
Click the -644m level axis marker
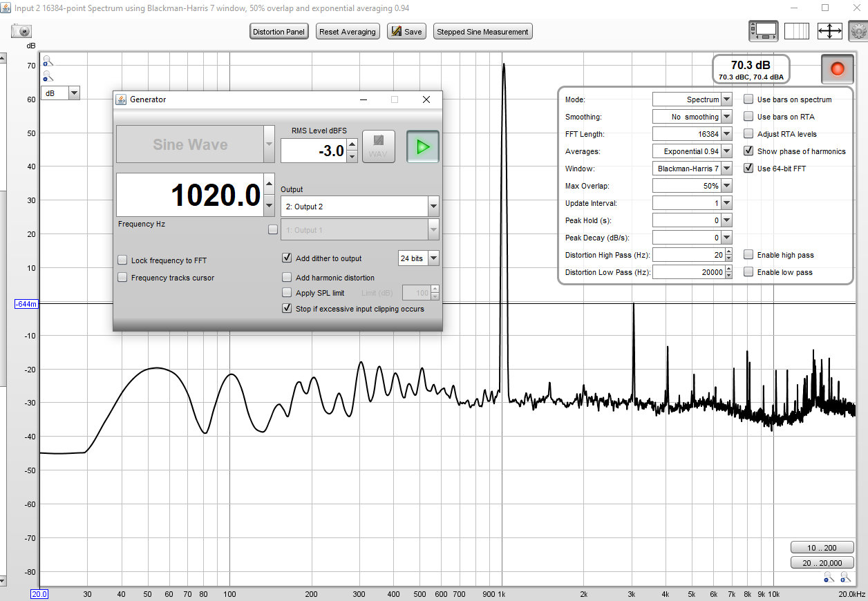[x=27, y=304]
